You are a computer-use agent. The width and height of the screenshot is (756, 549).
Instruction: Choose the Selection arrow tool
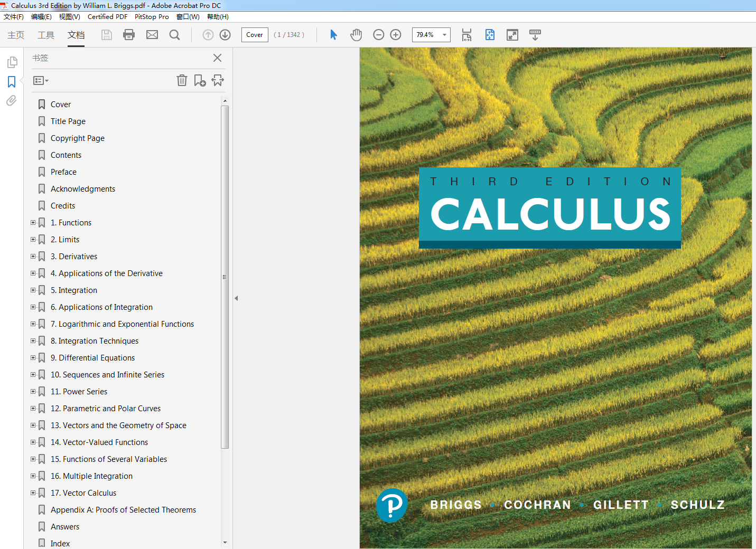(333, 35)
